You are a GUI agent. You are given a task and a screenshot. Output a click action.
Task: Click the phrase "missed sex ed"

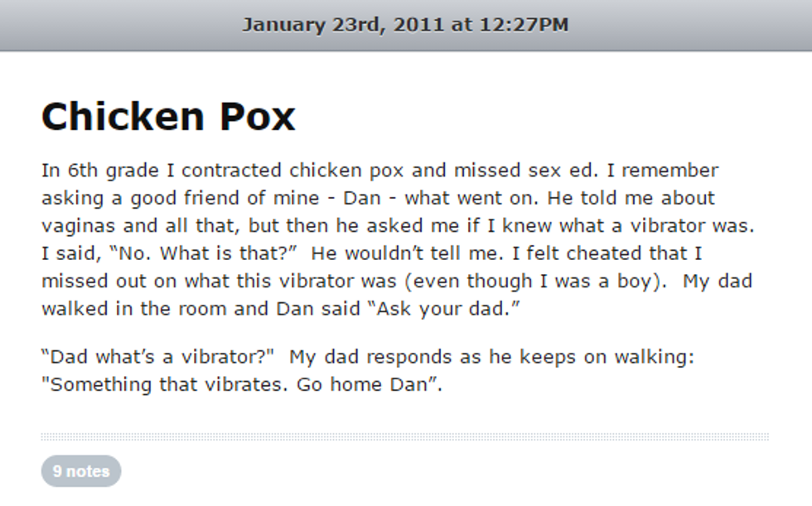coord(522,171)
